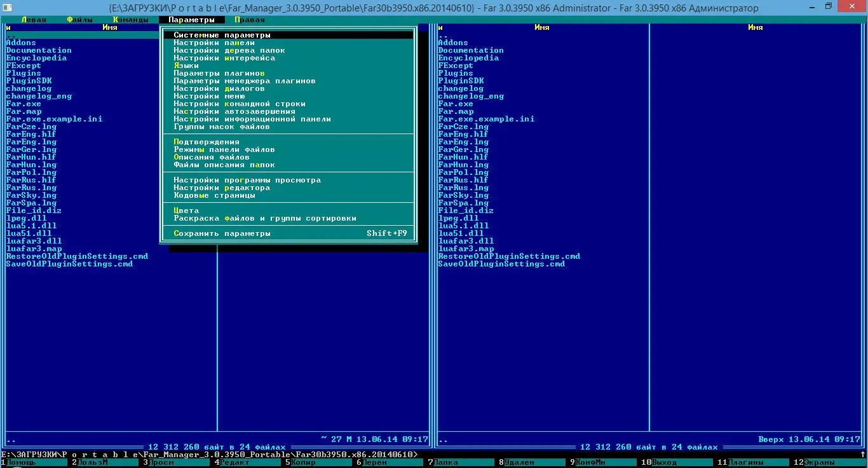Click the 9 КонфМн key bar button
This screenshot has height=468, width=868.
point(604,463)
